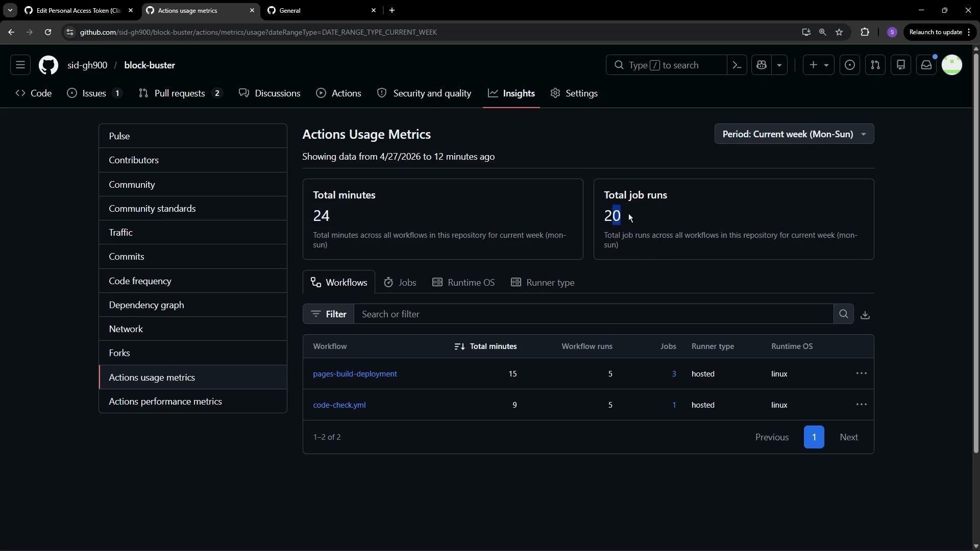Screen dimensions: 980x551
Task: Open block-buster repository link
Action: [150, 65]
